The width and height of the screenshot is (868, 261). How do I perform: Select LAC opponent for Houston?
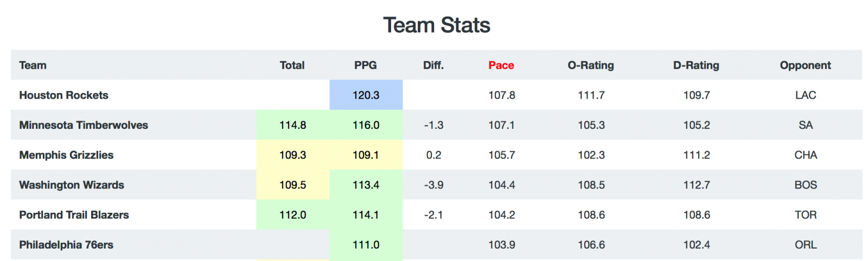pyautogui.click(x=805, y=95)
